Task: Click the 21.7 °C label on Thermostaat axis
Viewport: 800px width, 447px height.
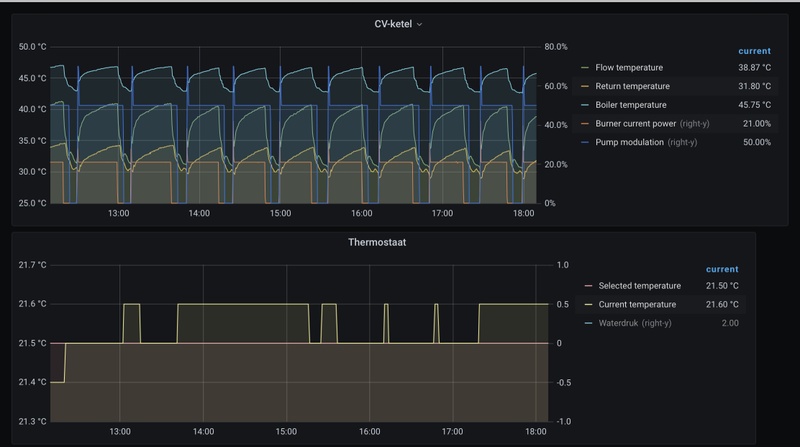Action: pos(32,265)
